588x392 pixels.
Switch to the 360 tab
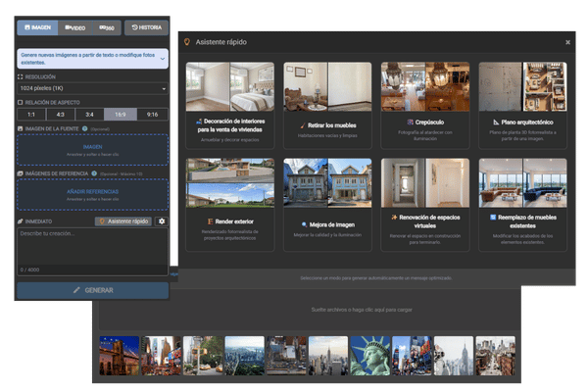point(107,27)
